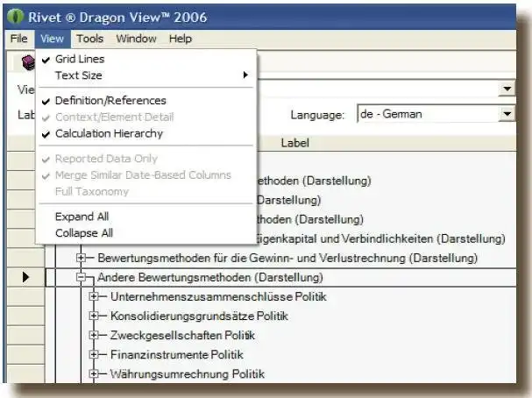This screenshot has width=532, height=398.
Task: Choose Collapse All from View menu
Action: [145, 233]
